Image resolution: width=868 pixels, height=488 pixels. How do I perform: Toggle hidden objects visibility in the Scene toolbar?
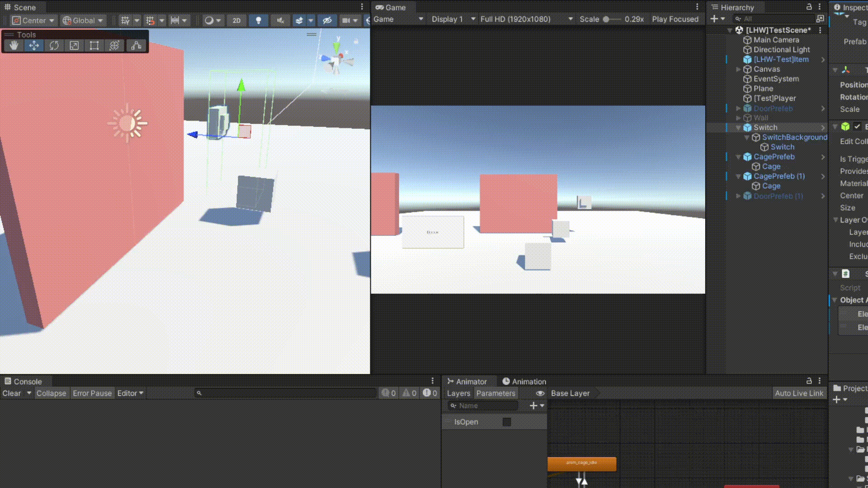pyautogui.click(x=327, y=20)
